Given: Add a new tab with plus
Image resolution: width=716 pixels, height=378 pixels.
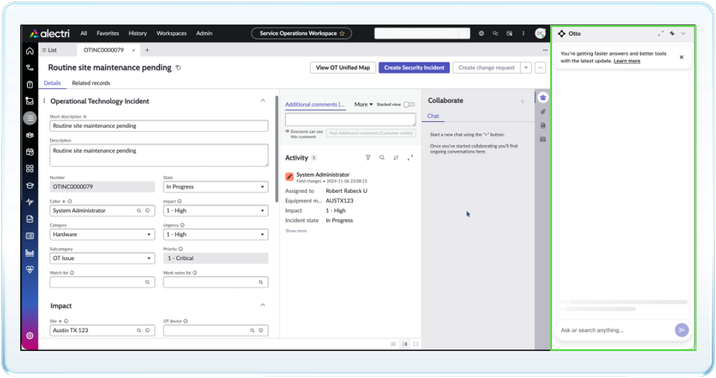Looking at the screenshot, I should pos(147,50).
